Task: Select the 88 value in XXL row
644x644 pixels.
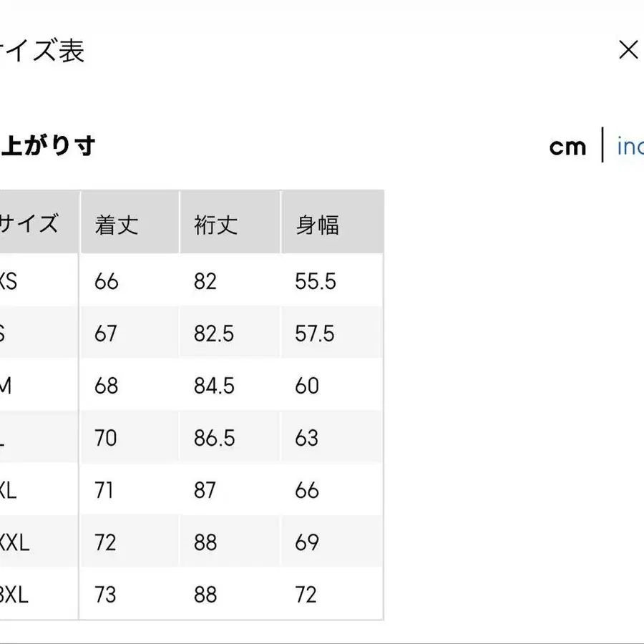Action: pos(206,542)
